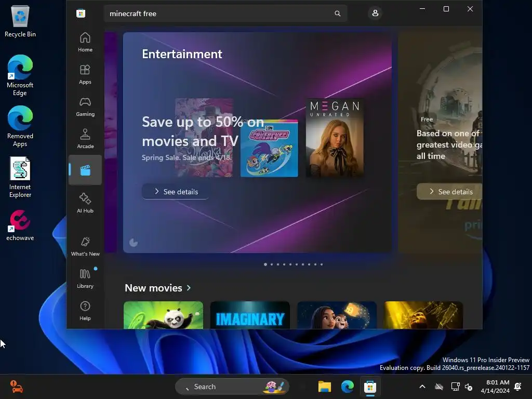Open the Library section
Image resolution: width=532 pixels, height=399 pixels.
[x=85, y=278]
